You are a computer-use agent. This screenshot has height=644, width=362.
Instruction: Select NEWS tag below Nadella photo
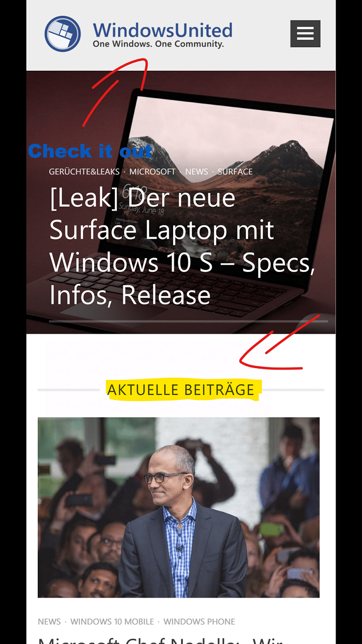[x=50, y=622]
